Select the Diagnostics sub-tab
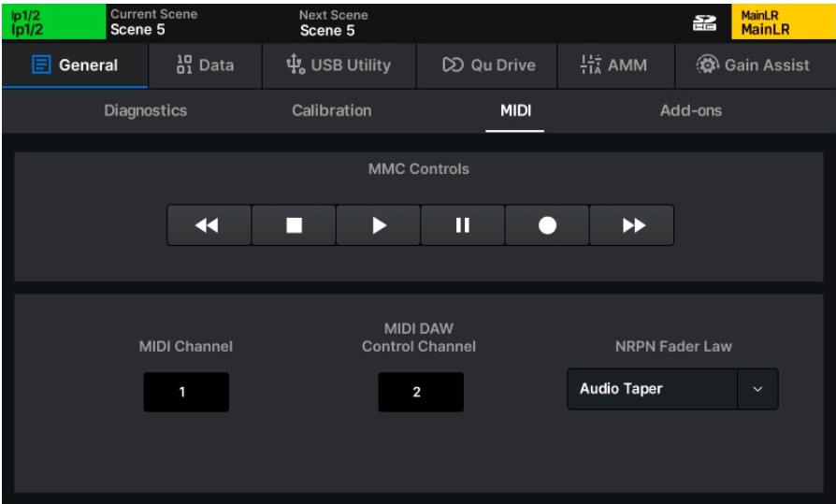This screenshot has height=504, width=836. tap(146, 110)
